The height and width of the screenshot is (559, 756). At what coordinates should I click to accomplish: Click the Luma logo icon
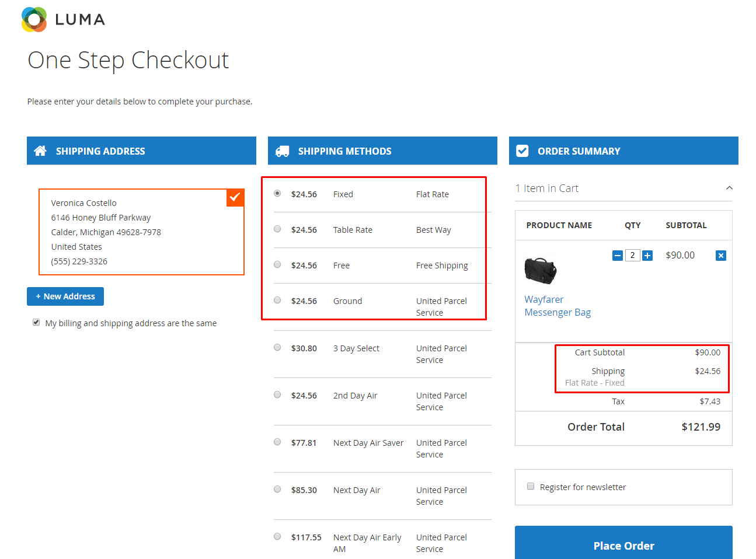pyautogui.click(x=34, y=19)
